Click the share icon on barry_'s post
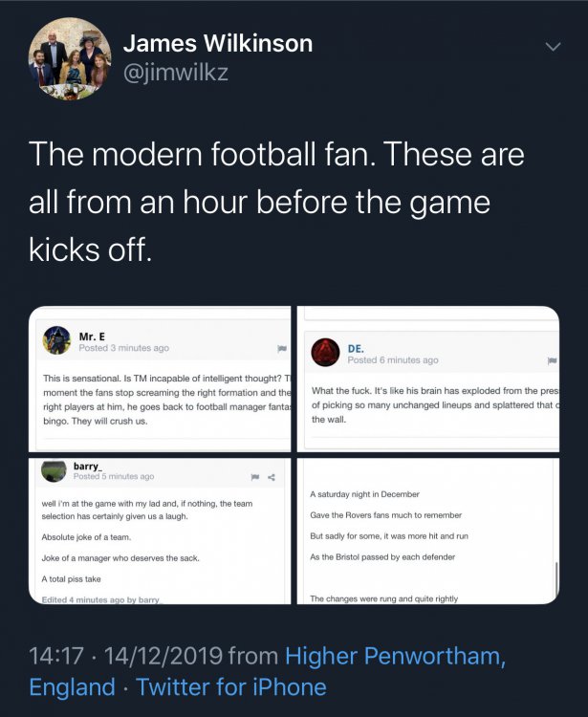This screenshot has width=588, height=717. click(x=272, y=476)
